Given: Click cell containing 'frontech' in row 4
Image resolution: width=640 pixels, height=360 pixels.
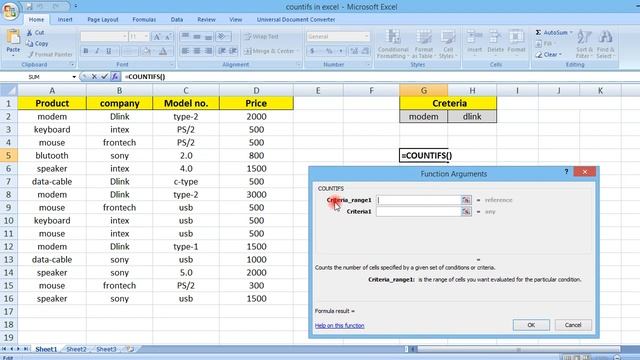Looking at the screenshot, I should 120,142.
